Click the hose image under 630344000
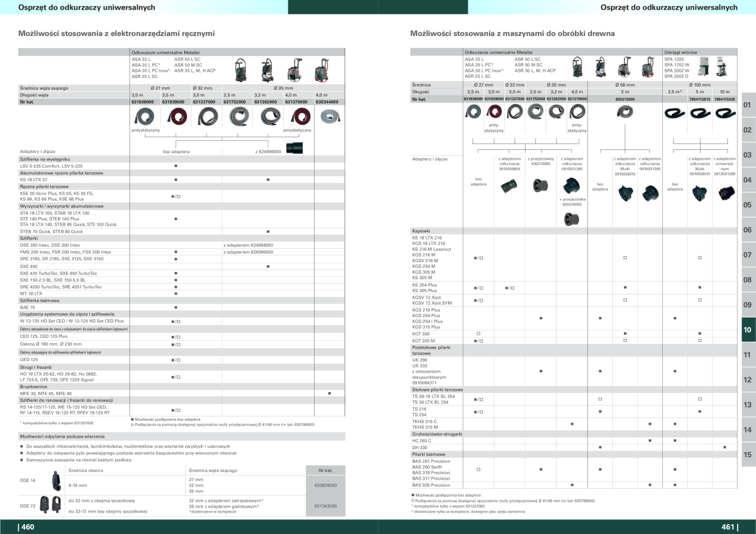756x534 pixels. (330, 116)
